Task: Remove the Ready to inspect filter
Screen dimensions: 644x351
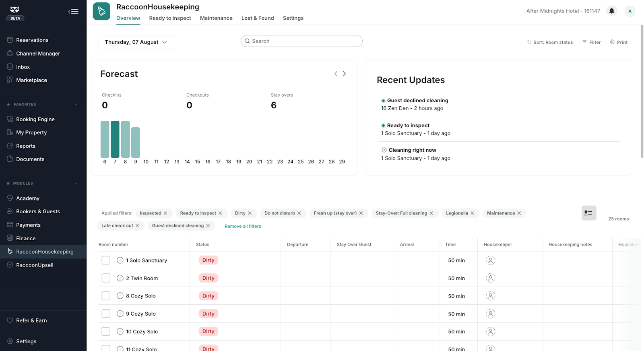Action: (x=220, y=213)
